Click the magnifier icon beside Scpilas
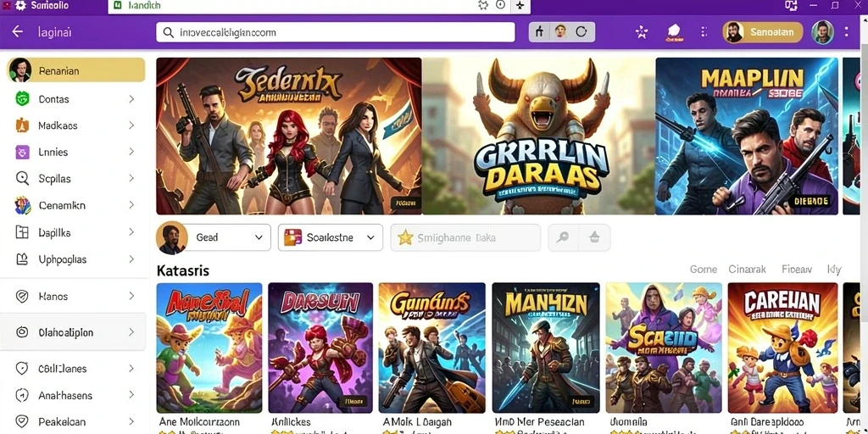 pos(22,178)
